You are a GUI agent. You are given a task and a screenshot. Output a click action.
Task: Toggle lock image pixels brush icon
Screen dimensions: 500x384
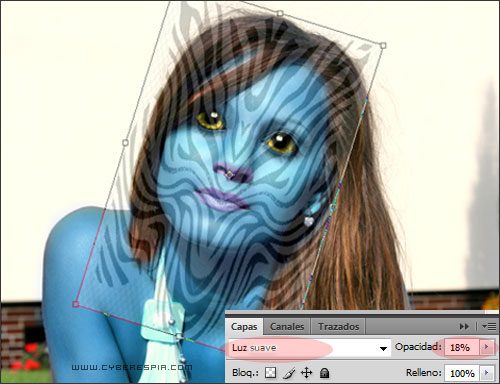point(289,373)
